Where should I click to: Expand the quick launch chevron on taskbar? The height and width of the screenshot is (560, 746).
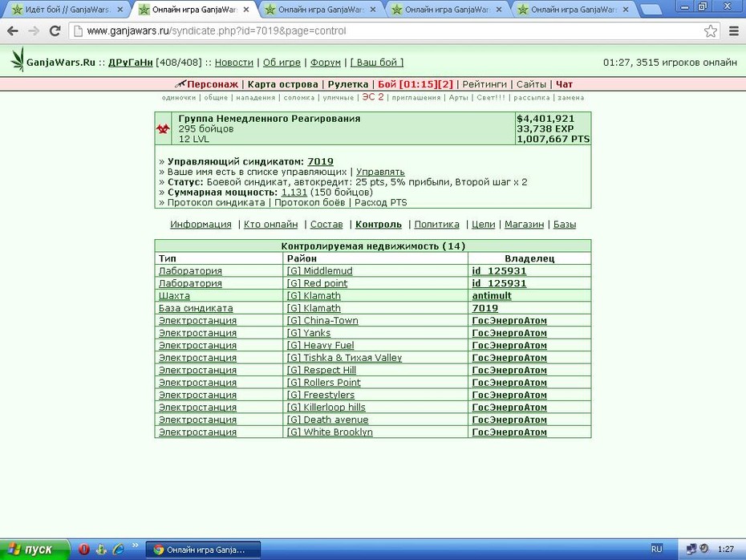(x=135, y=546)
